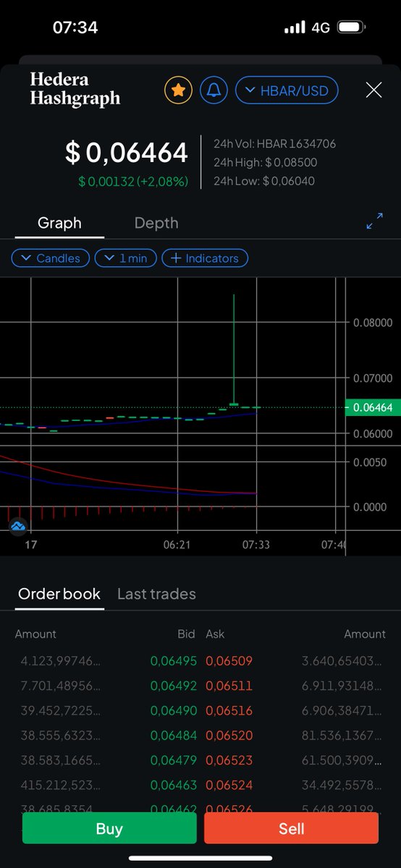The height and width of the screenshot is (868, 401).
Task: Open the 1 min interval dropdown
Action: coord(126,258)
